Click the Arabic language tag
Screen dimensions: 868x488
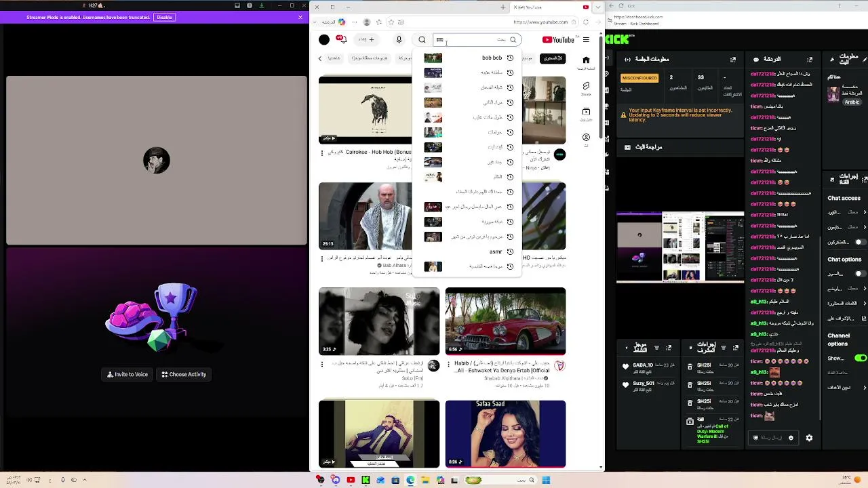(x=852, y=102)
